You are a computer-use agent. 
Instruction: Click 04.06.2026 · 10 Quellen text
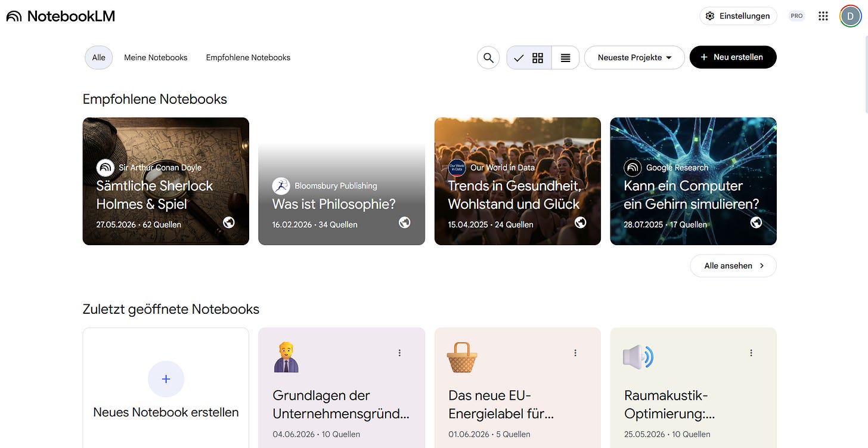[x=317, y=434]
